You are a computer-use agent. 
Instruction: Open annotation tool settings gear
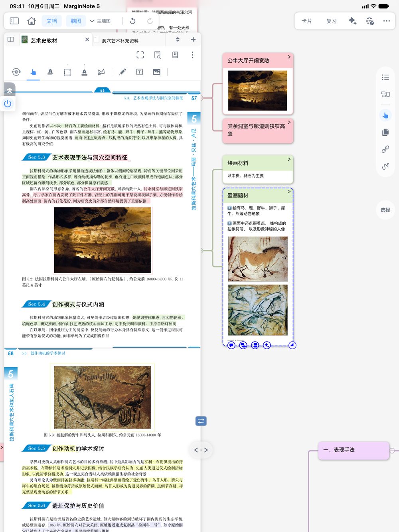point(16,72)
